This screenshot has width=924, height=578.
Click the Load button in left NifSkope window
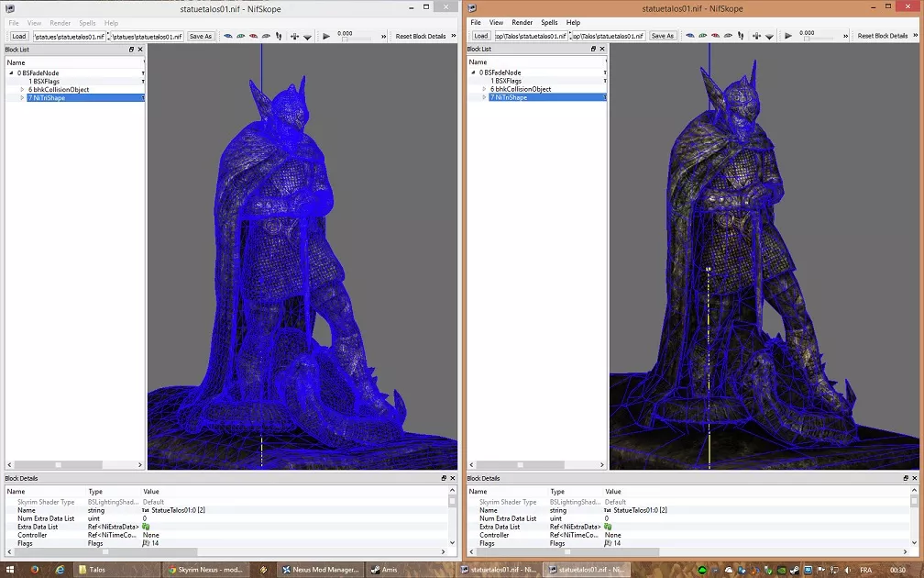[19, 37]
